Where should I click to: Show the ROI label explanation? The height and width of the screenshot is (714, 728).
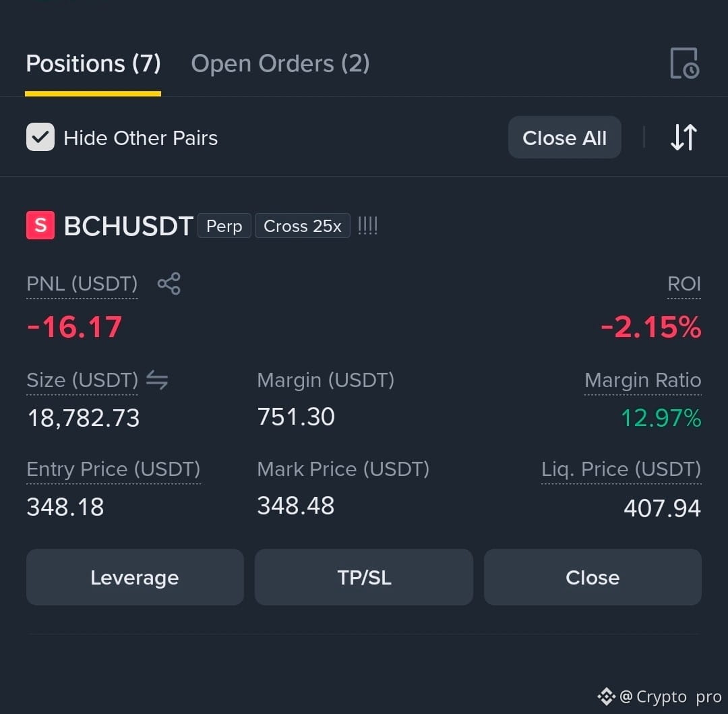pyautogui.click(x=684, y=284)
